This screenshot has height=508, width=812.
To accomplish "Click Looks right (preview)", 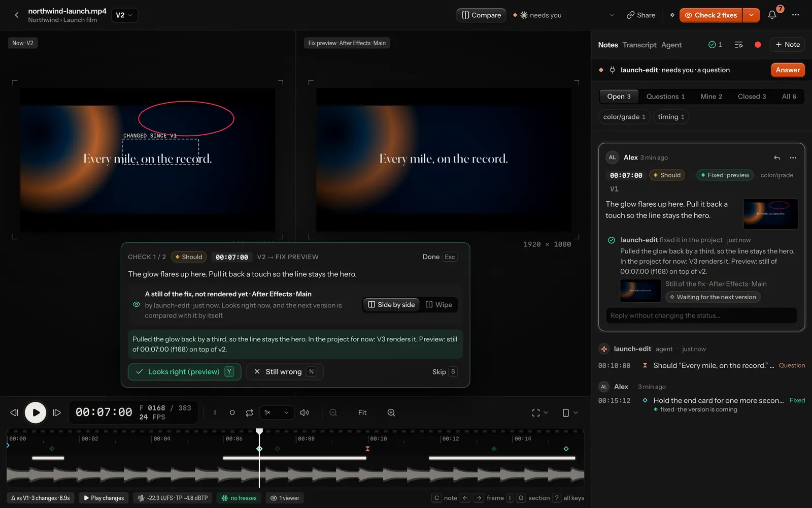I will tap(184, 372).
